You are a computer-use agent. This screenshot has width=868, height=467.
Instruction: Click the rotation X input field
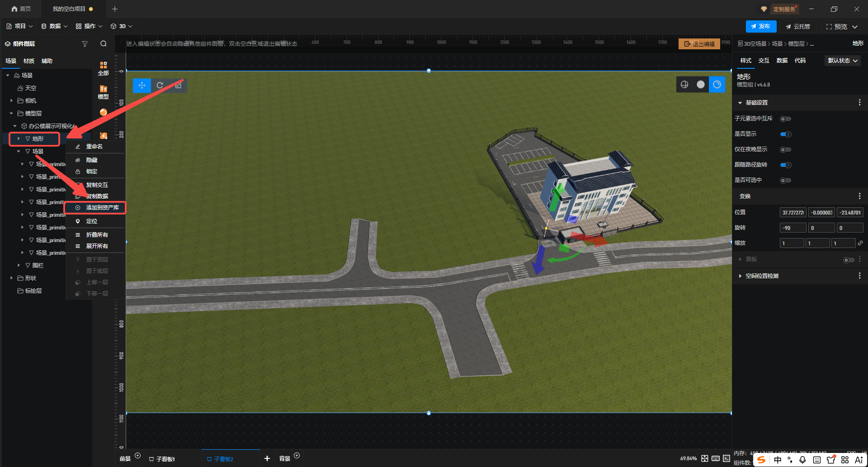tap(793, 228)
